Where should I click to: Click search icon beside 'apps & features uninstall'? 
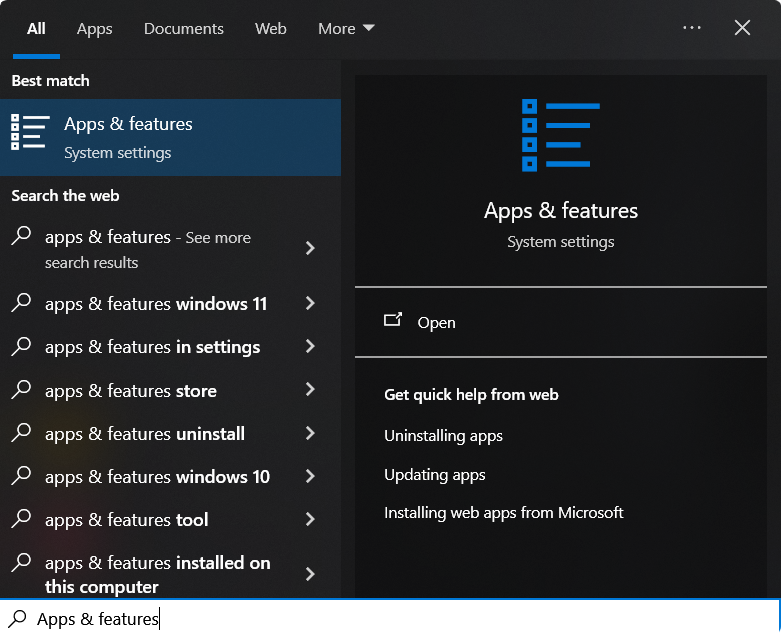pyautogui.click(x=21, y=432)
